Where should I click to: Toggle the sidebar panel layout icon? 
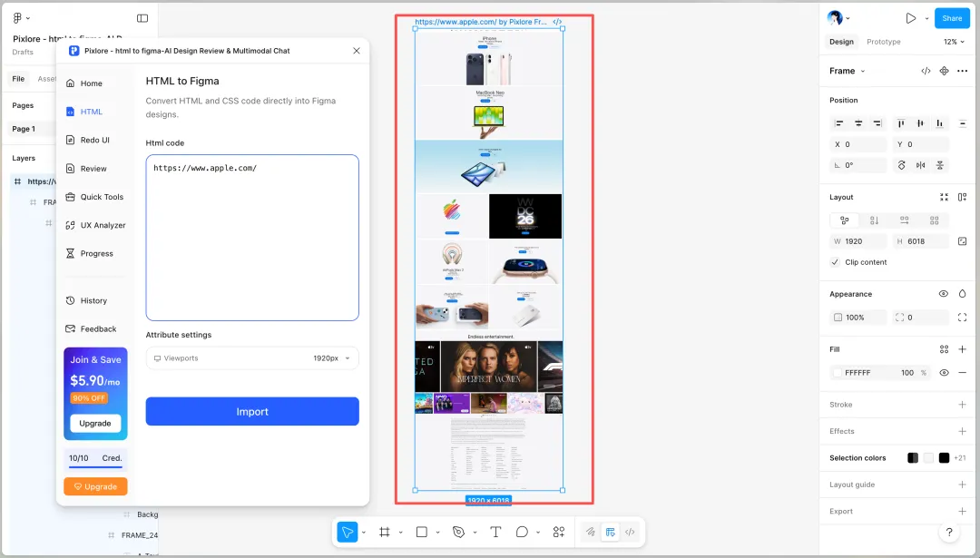pyautogui.click(x=142, y=18)
